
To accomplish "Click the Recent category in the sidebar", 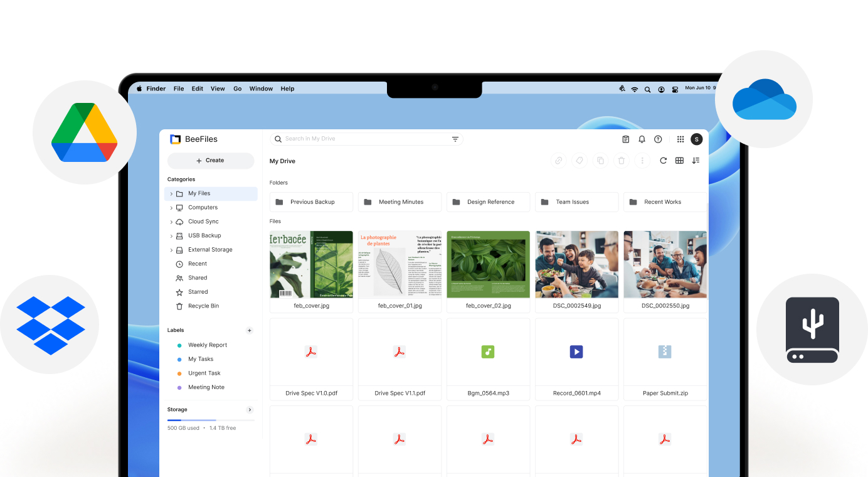I will [x=196, y=264].
